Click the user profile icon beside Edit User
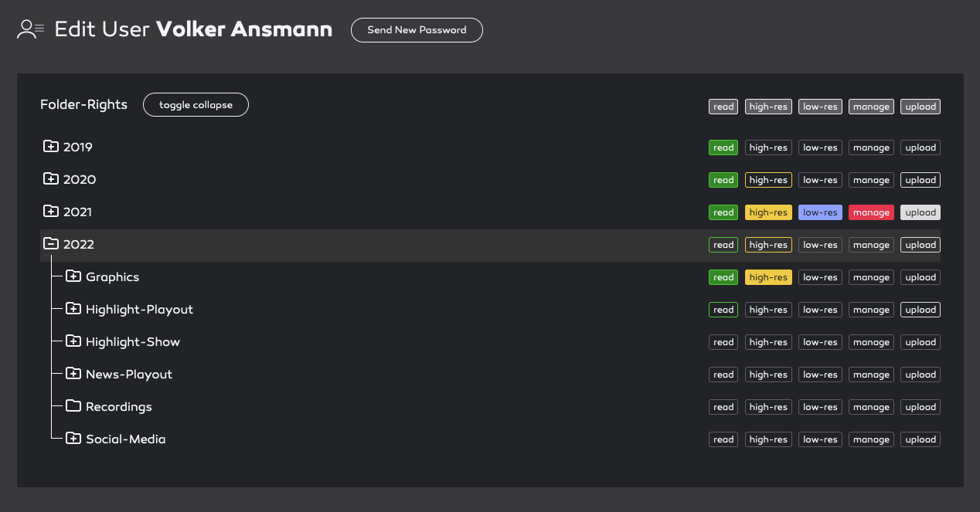The width and height of the screenshot is (980, 512). point(30,30)
